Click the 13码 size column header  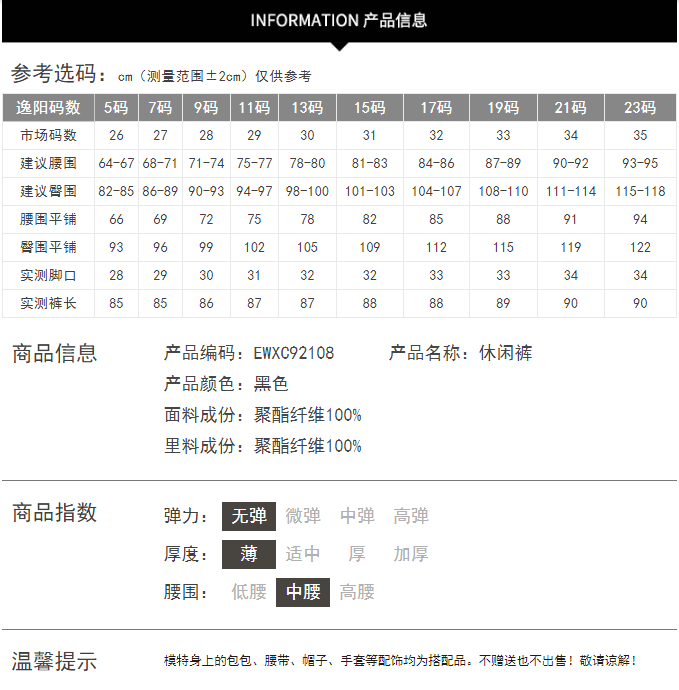pyautogui.click(x=307, y=108)
